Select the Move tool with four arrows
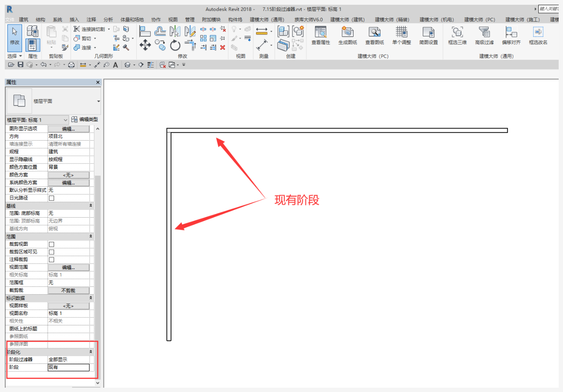 pyautogui.click(x=145, y=45)
